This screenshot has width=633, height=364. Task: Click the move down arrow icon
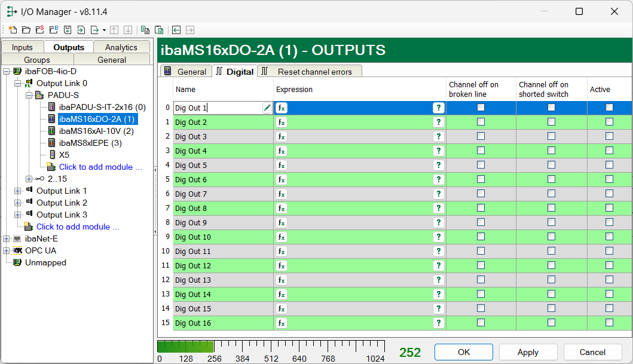coord(128,30)
